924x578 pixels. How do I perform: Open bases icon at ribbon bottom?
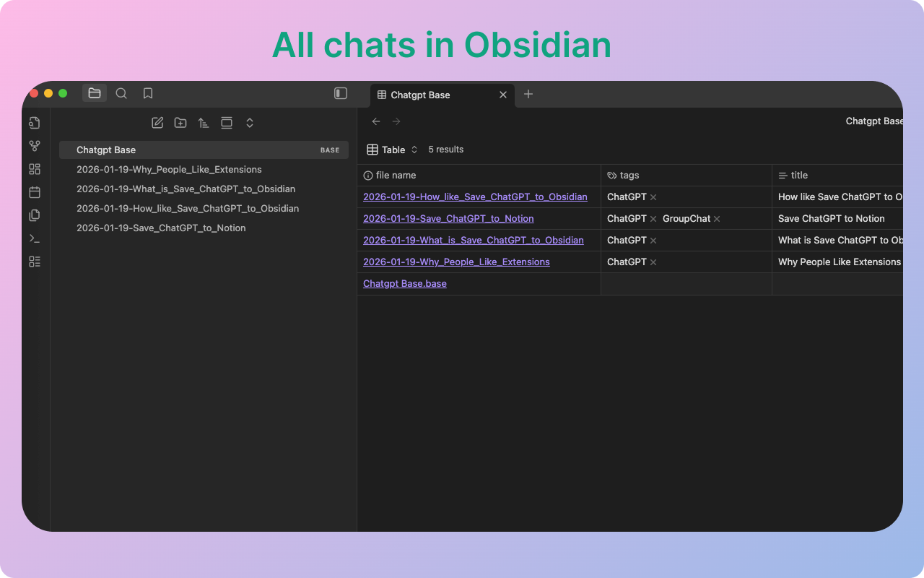click(x=35, y=262)
